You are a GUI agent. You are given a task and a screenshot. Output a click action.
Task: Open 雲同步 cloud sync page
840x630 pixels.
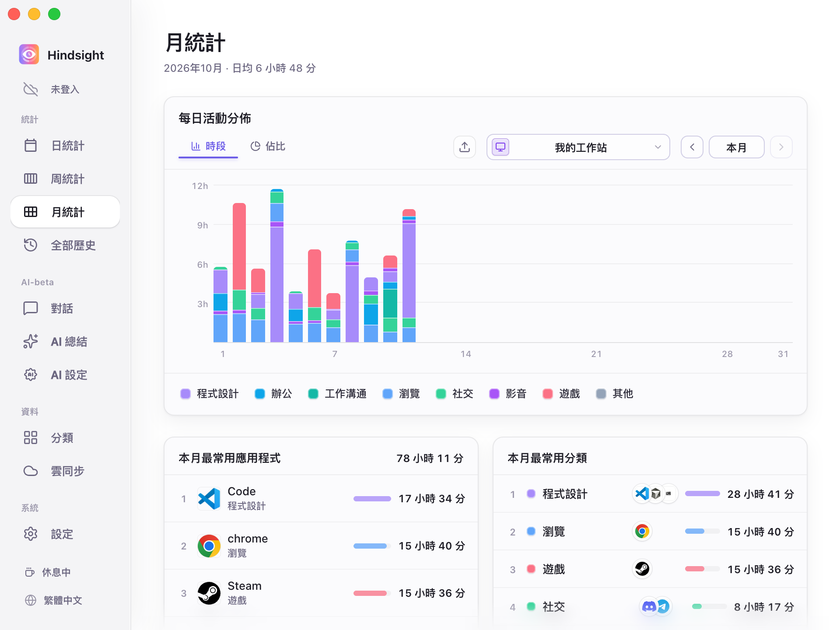(x=65, y=471)
